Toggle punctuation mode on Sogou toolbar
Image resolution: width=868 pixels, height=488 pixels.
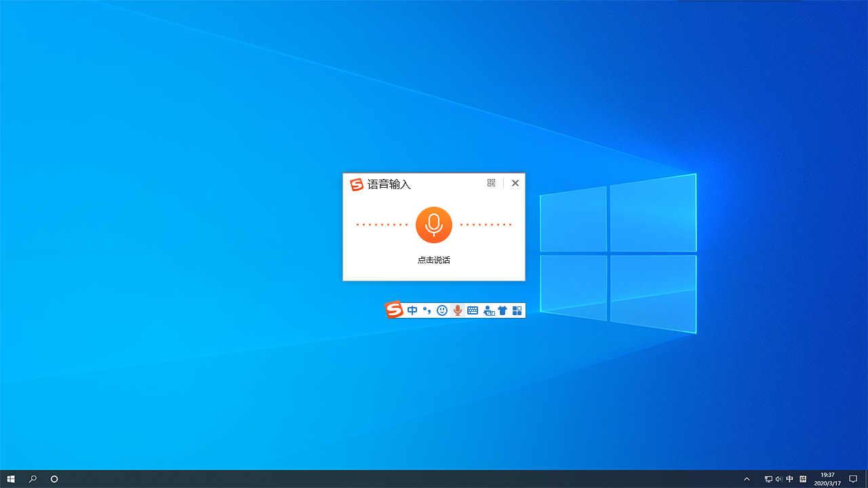pyautogui.click(x=427, y=310)
